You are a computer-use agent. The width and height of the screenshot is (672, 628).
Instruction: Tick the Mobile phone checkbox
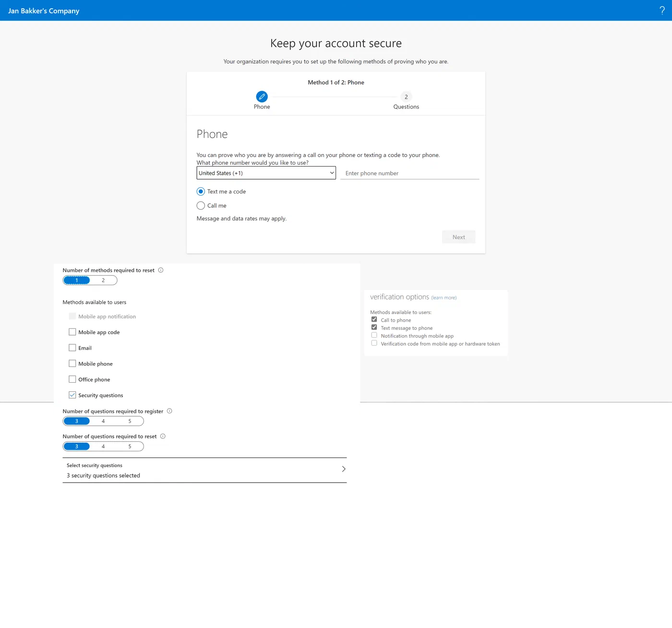pos(72,363)
